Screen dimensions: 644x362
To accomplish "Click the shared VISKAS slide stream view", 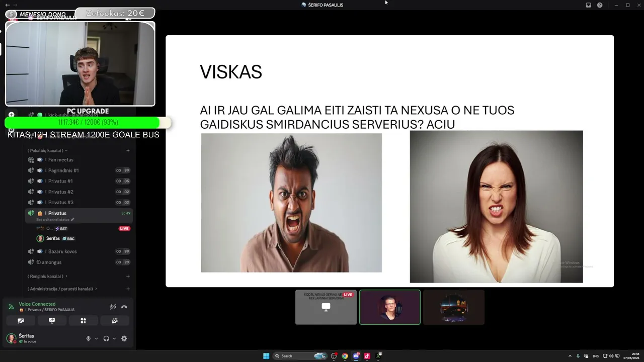I will (389, 161).
